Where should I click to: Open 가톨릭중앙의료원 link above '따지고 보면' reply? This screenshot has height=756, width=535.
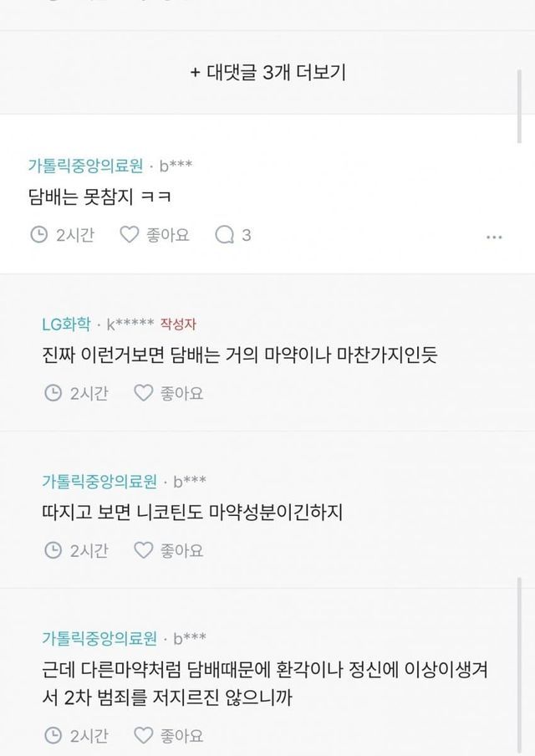click(99, 481)
